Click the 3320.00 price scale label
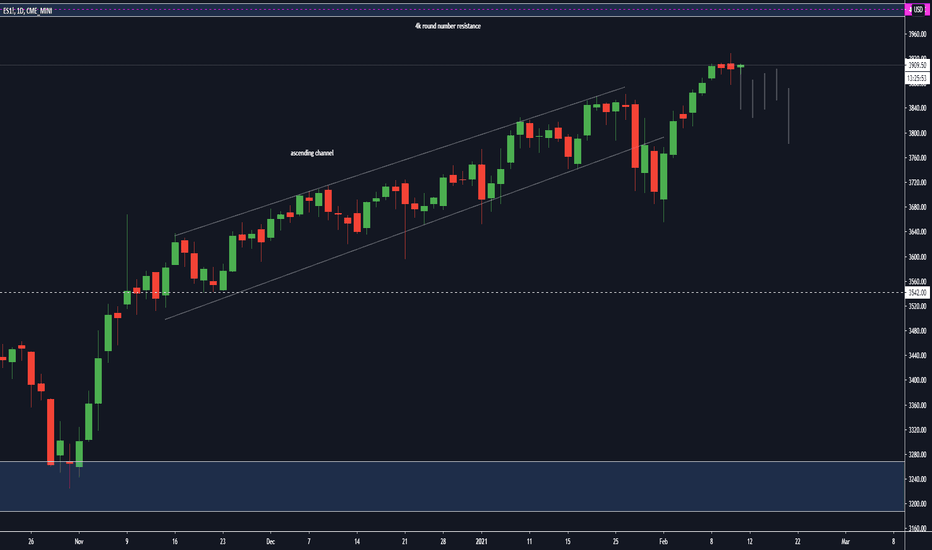 [x=918, y=430]
